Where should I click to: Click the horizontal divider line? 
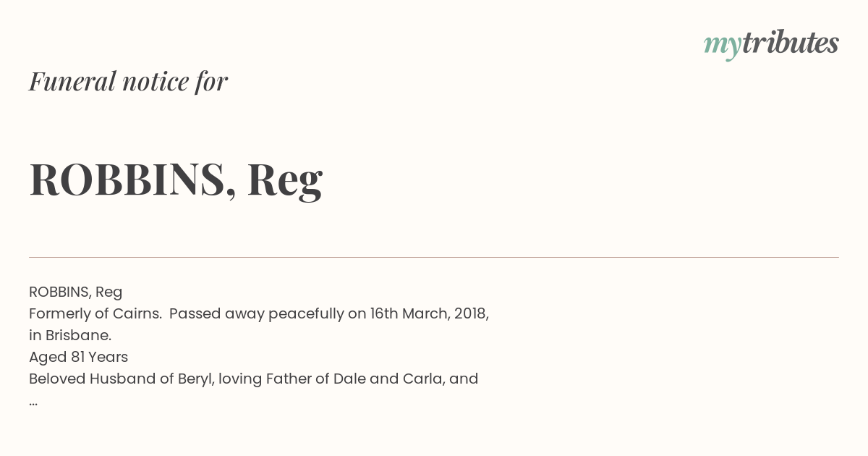tap(434, 257)
